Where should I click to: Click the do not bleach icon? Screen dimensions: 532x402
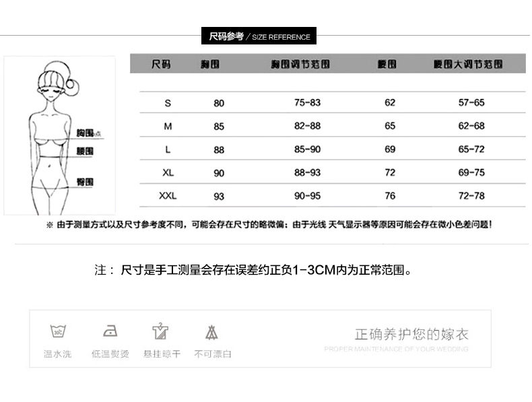(x=211, y=333)
